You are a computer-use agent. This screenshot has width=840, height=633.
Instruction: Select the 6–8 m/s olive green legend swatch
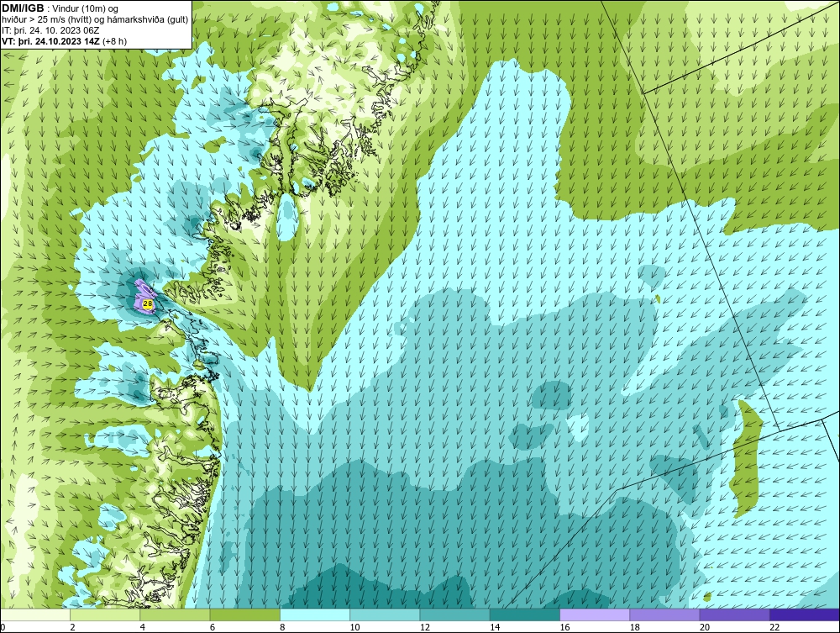click(244, 615)
